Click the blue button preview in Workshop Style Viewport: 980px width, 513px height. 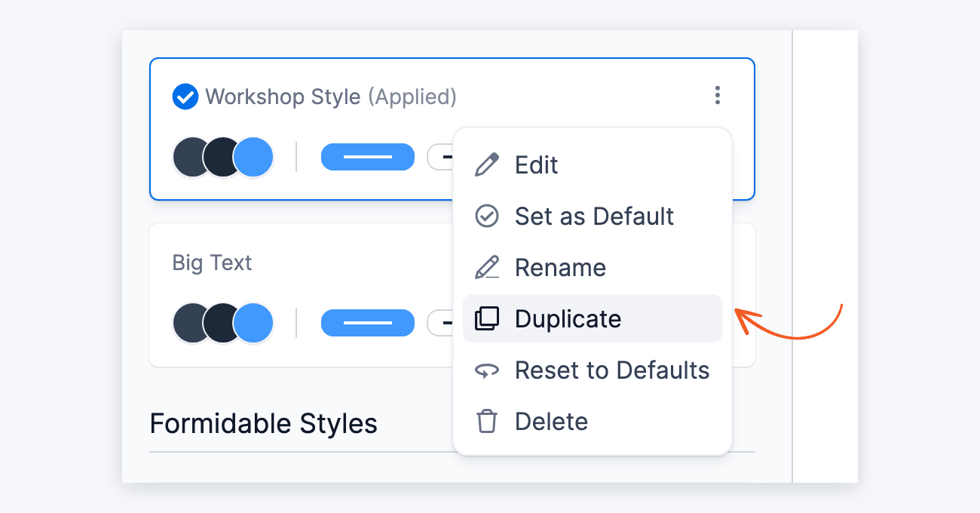[368, 157]
